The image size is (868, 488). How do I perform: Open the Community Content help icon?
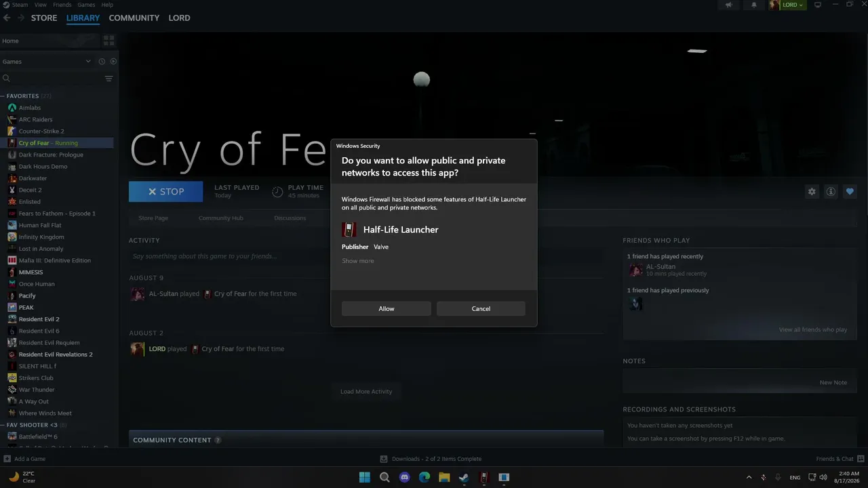coord(218,441)
